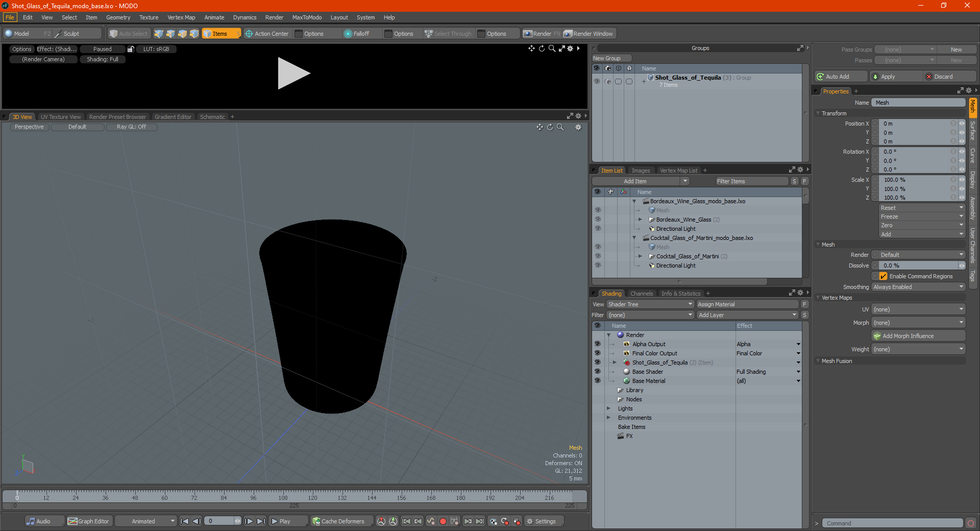Switch to UV Texture View tab
The width and height of the screenshot is (980, 531).
pyautogui.click(x=61, y=117)
